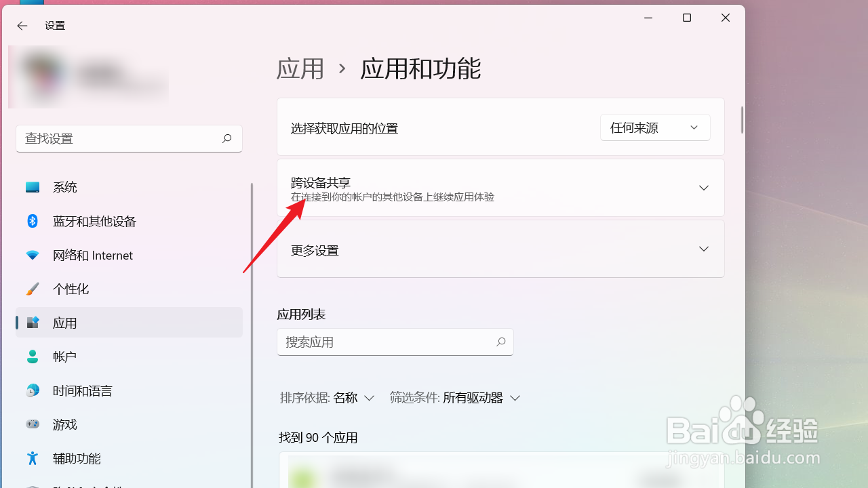Open the 任何来源 app source dropdown
Screen dimensions: 868x488
coord(654,127)
